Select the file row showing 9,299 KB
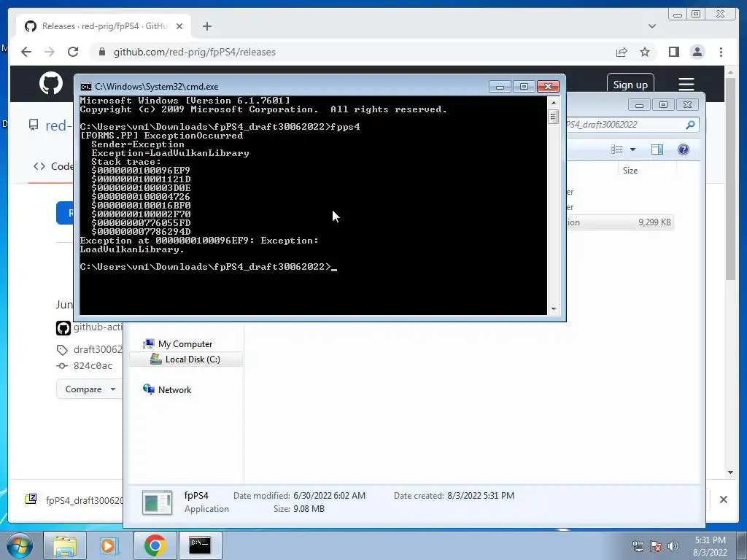The image size is (747, 560). 619,222
